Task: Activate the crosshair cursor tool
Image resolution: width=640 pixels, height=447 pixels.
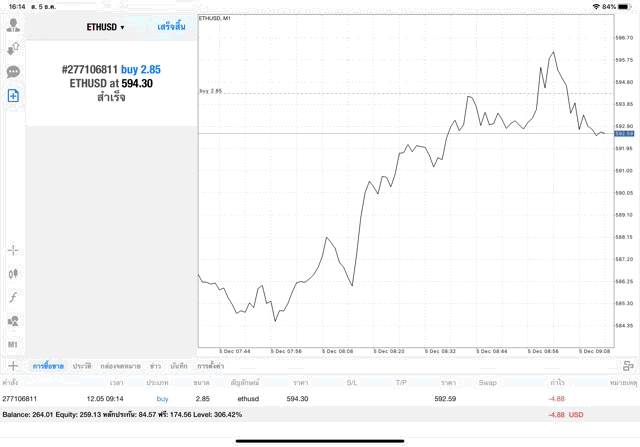Action: point(13,250)
